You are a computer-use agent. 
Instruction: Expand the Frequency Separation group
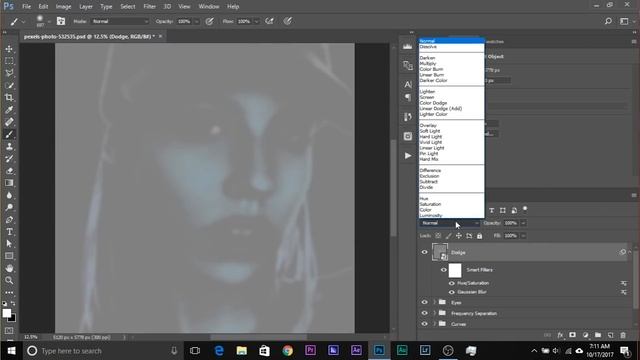pos(434,313)
